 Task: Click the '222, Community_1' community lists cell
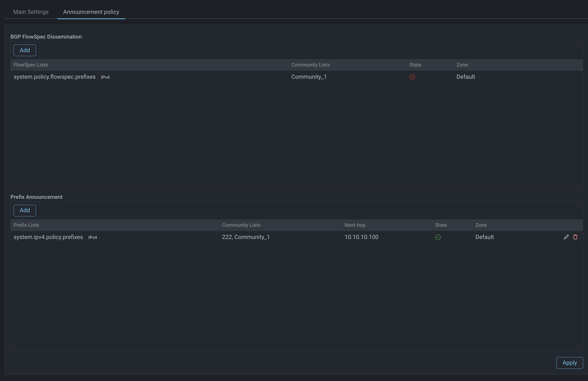coord(246,237)
